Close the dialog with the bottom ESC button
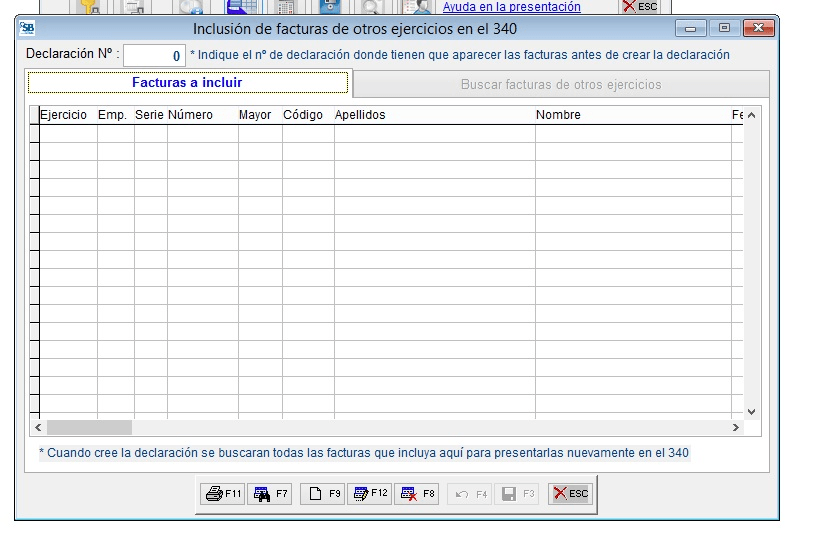 click(x=571, y=494)
